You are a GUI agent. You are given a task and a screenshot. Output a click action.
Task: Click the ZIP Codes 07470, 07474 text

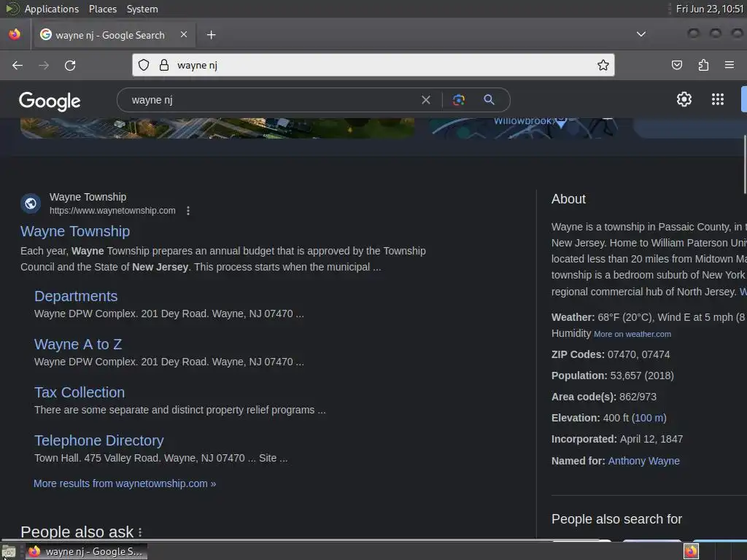coord(611,354)
